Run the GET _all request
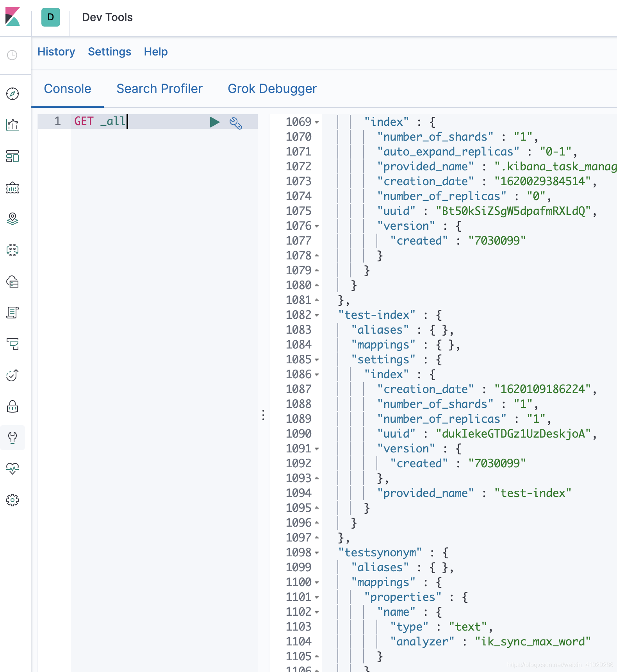The image size is (617, 672). (214, 122)
